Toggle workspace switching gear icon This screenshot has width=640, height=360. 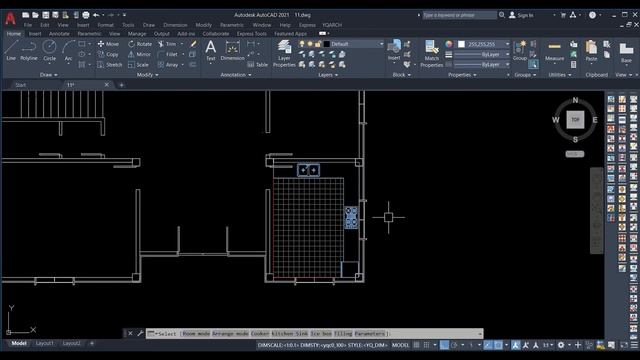pos(561,345)
